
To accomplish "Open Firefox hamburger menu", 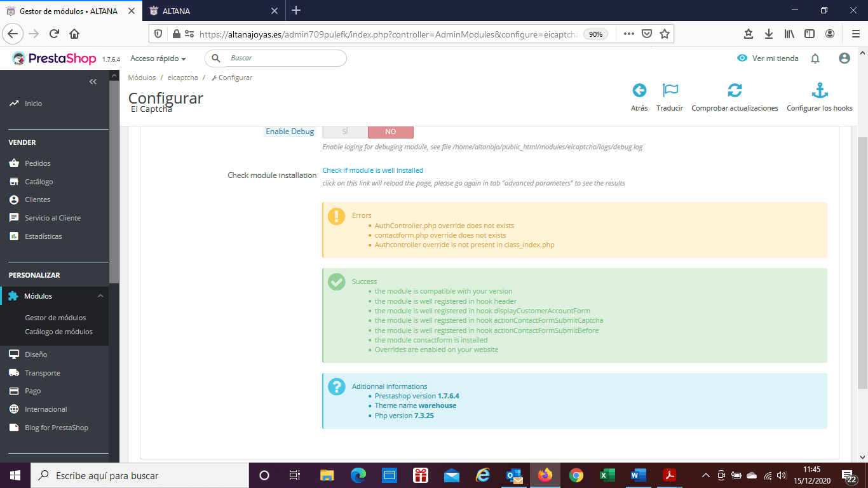I will (855, 34).
